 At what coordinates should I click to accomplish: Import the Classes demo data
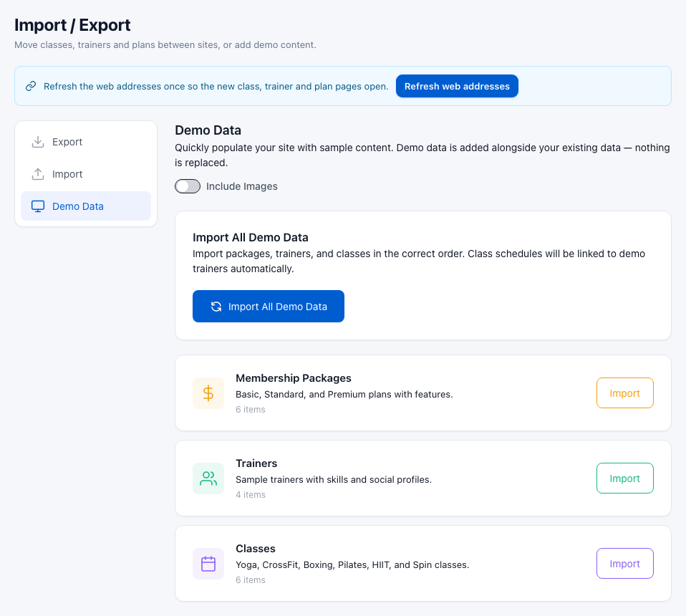(624, 564)
